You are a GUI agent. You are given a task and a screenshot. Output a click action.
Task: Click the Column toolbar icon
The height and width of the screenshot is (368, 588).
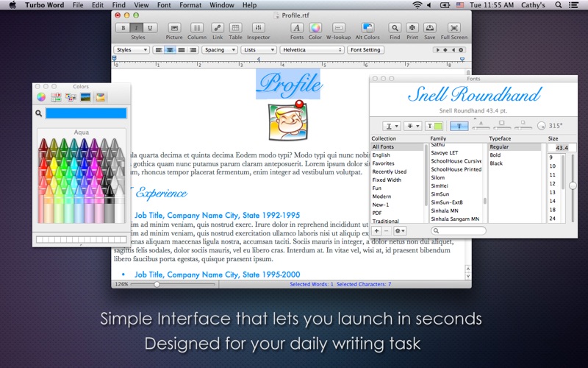click(x=196, y=28)
